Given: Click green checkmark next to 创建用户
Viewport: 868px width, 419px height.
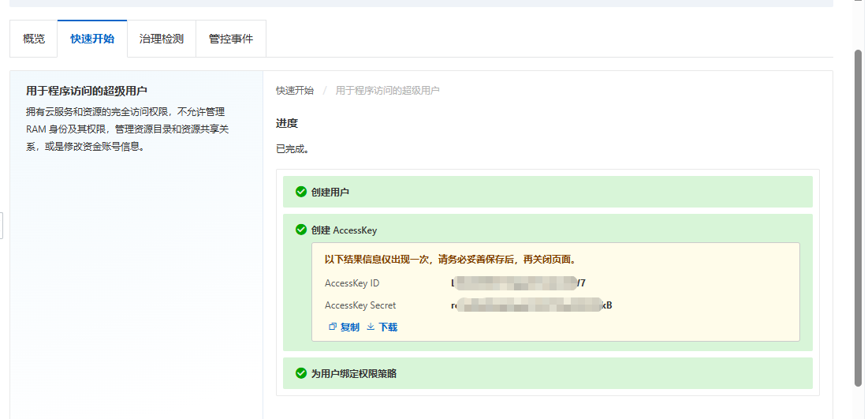Looking at the screenshot, I should pyautogui.click(x=300, y=192).
